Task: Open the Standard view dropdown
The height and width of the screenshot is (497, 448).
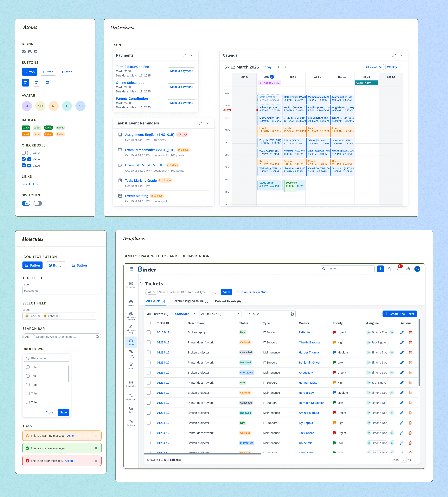Action: [185, 314]
